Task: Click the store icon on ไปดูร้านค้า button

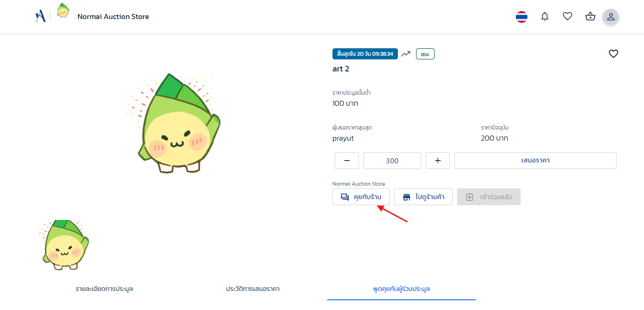Action: click(406, 197)
